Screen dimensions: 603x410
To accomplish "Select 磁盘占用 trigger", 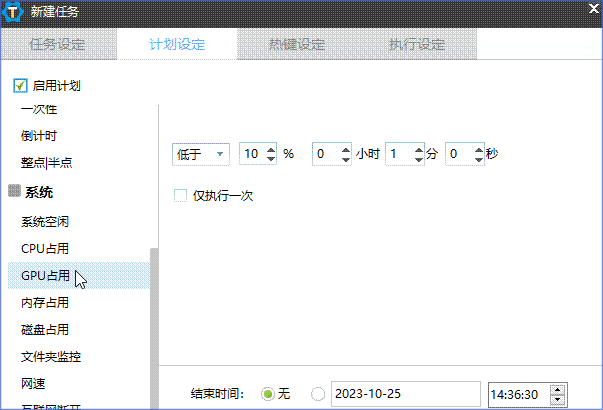I will (45, 330).
